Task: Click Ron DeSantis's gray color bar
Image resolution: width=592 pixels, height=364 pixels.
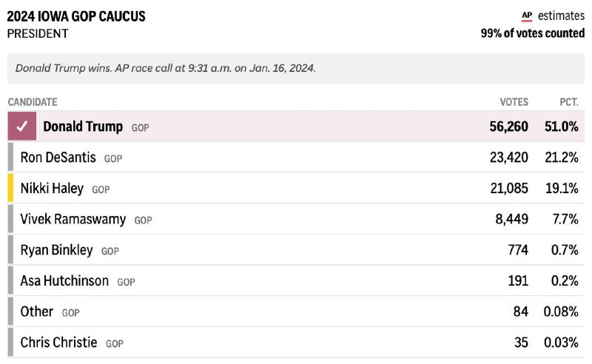Action: (10, 157)
